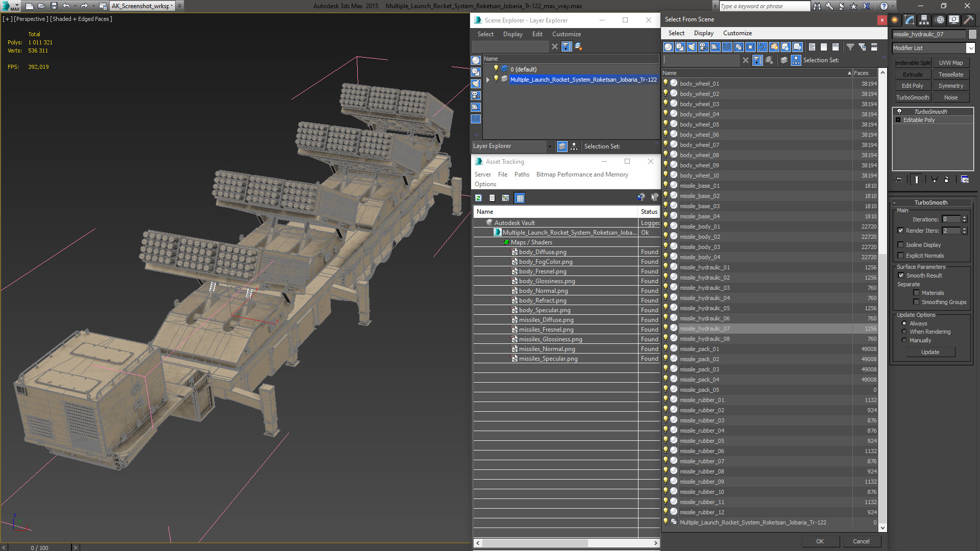The image size is (980, 551).
Task: Enable Separate by Smoothing Groups checkbox
Action: 916,302
